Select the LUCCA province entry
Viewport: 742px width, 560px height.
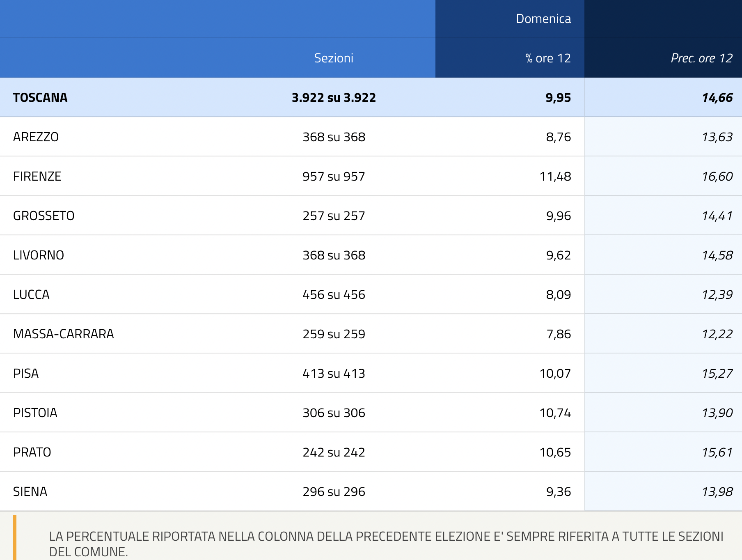tap(31, 294)
